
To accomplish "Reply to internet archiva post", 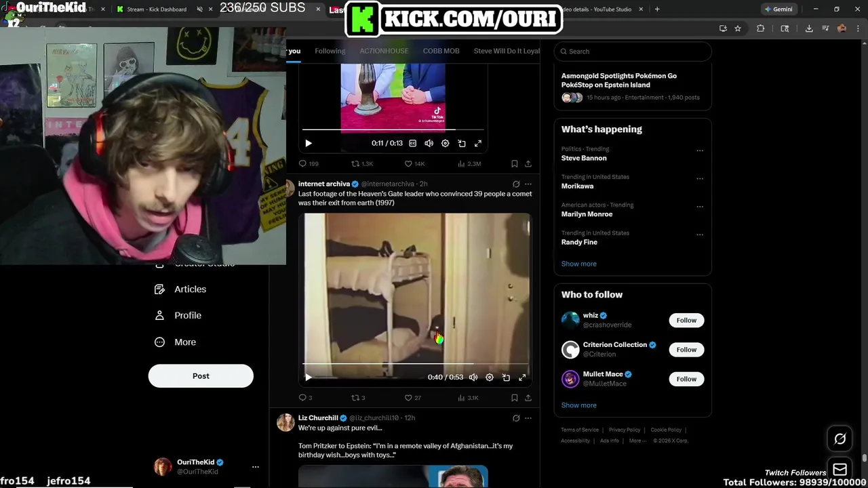I will click(305, 398).
